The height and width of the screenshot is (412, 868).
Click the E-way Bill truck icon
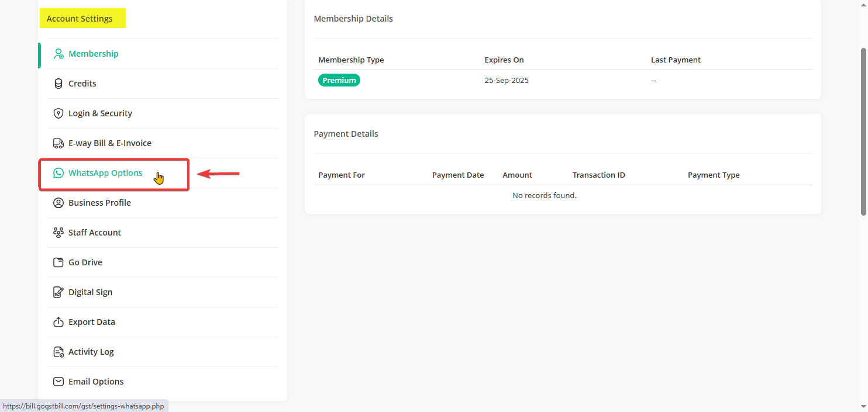click(x=58, y=143)
